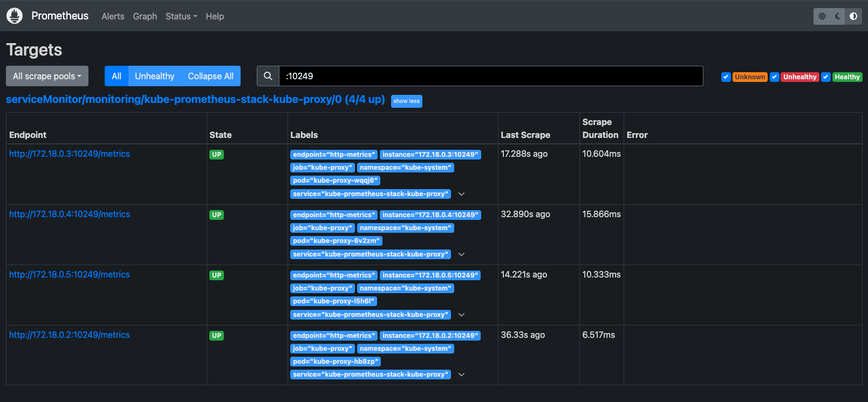Click the instance="172.18.0.2:10249" label

(x=430, y=336)
